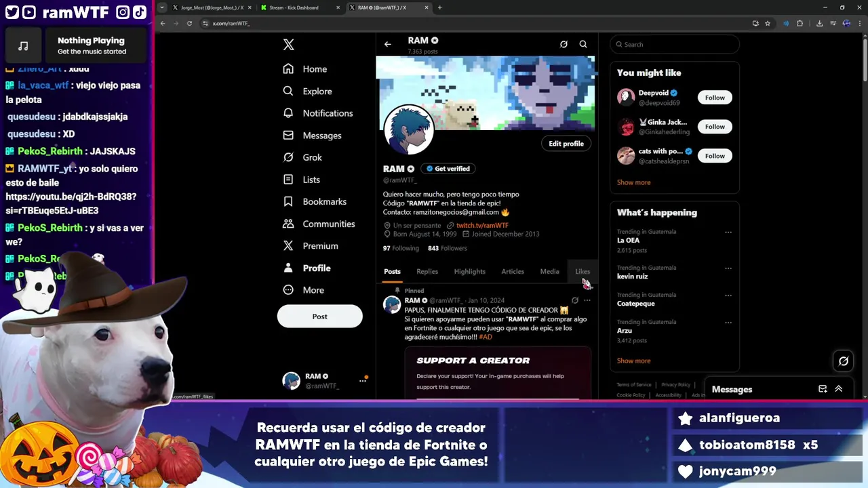Switch to the Jorge_Most browser tab
Viewport: 868px width, 488px height.
(x=212, y=7)
